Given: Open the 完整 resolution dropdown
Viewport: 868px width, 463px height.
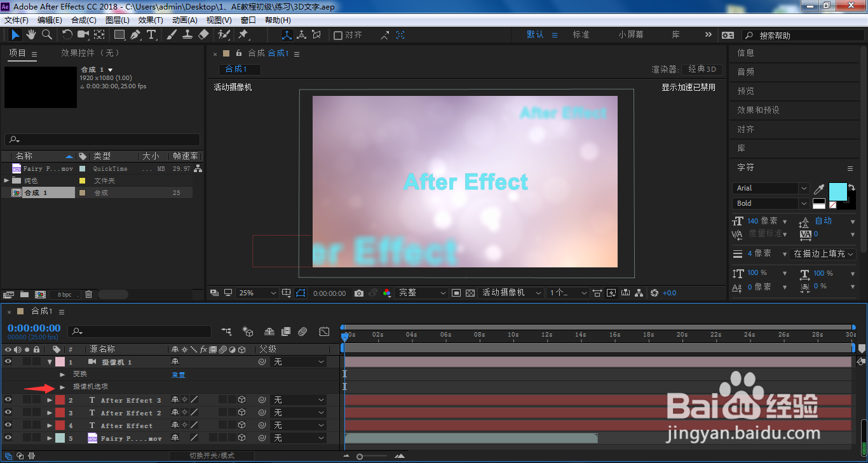Looking at the screenshot, I should pos(422,293).
